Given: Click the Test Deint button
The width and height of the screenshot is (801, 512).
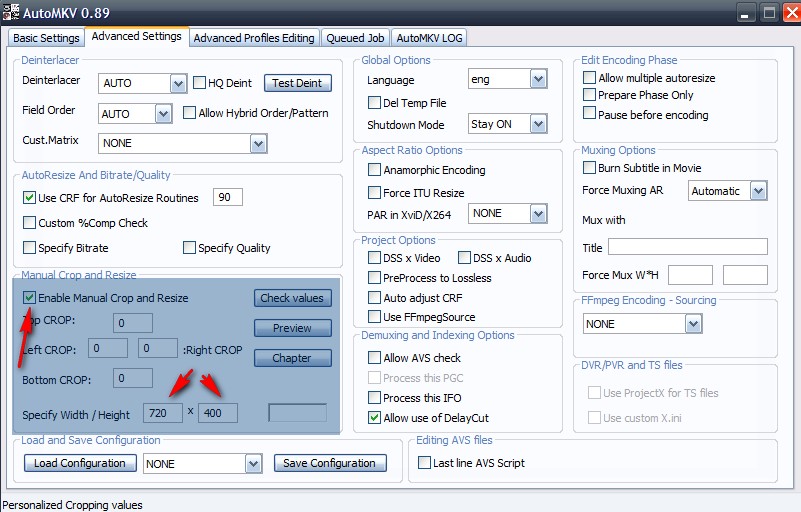Looking at the screenshot, I should click(297, 83).
